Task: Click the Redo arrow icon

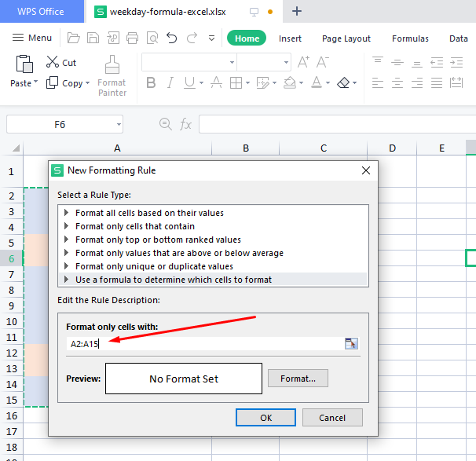Action: [192, 38]
